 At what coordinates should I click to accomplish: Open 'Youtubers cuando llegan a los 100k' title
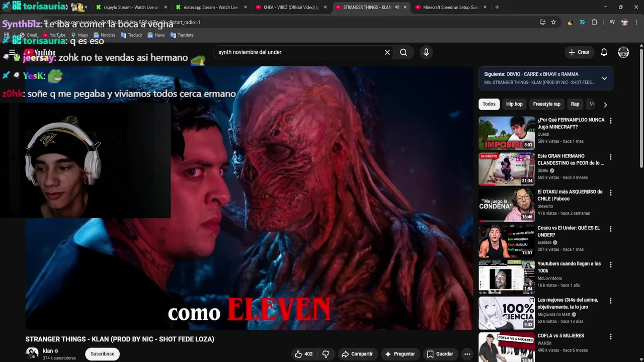tap(569, 267)
